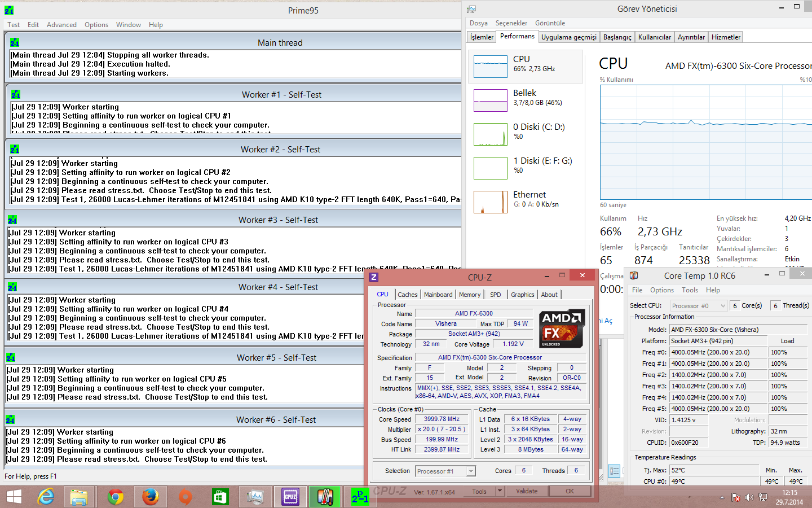This screenshot has width=812, height=508.
Task: Select the Ethernet item in Task Manager
Action: coord(526,202)
